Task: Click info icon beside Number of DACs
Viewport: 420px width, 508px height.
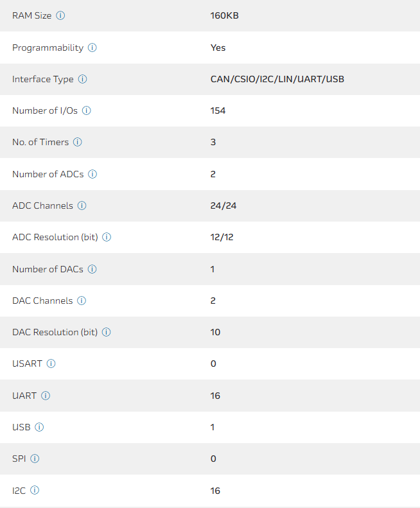Action: tap(92, 269)
